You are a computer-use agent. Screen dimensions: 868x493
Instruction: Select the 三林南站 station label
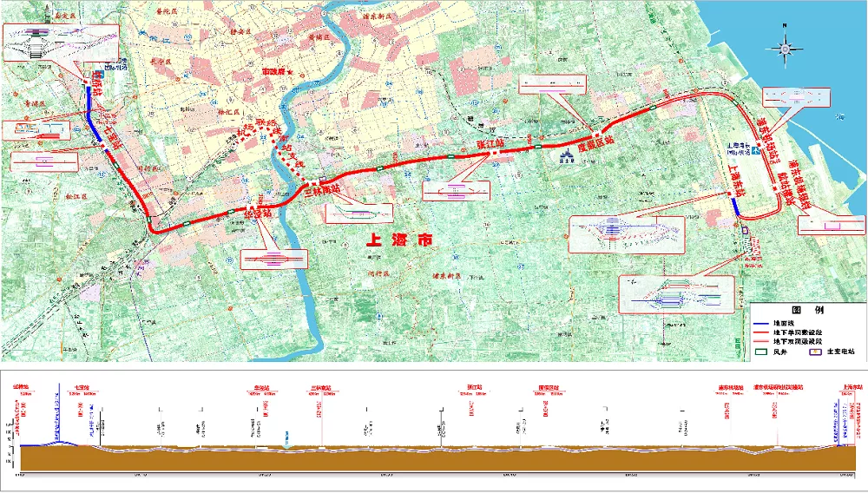click(x=323, y=189)
